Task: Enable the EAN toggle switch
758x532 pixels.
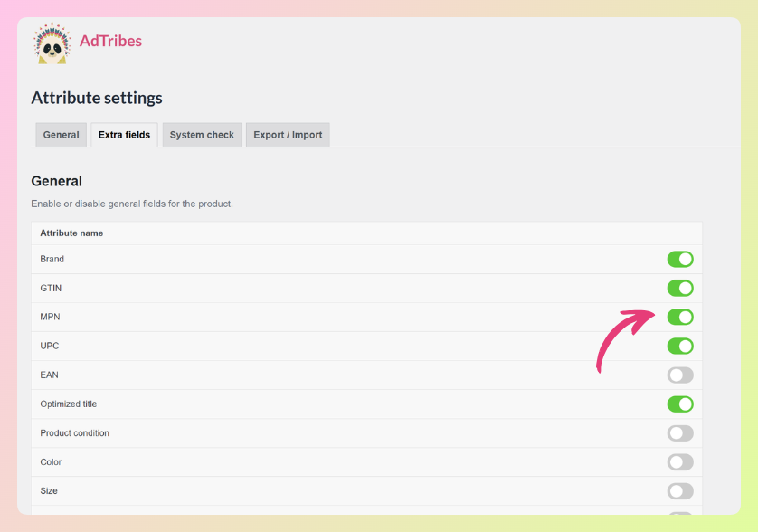Action: pos(680,375)
